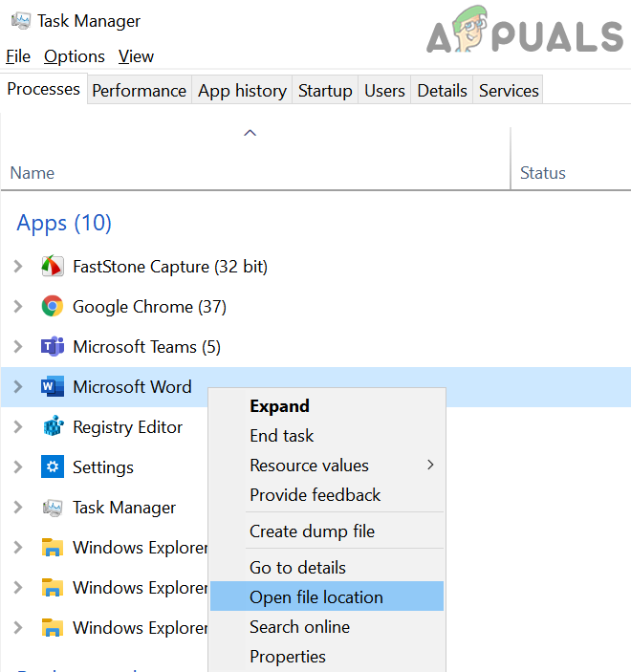
Task: Sort processes by the Name column header
Action: pyautogui.click(x=33, y=173)
